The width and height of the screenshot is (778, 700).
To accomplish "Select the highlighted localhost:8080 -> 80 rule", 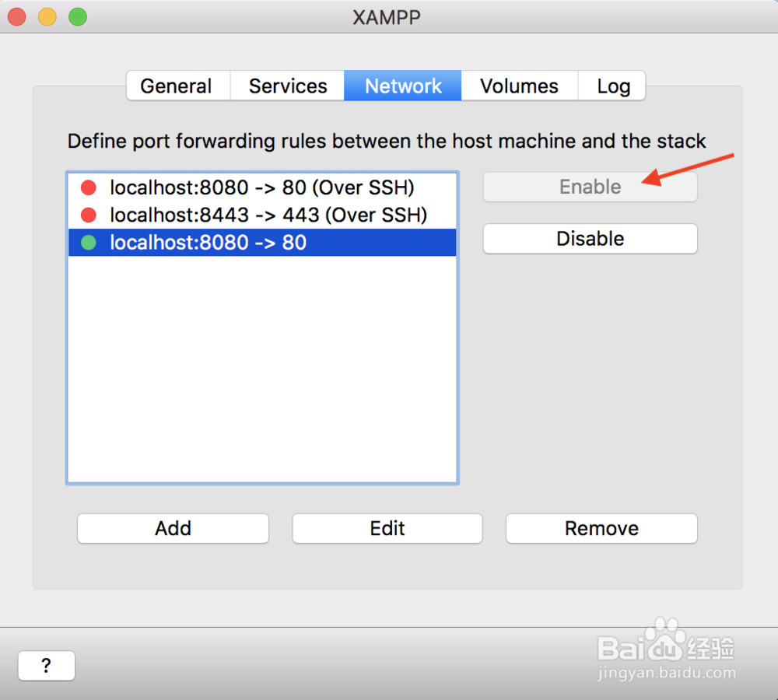I will pos(262,242).
